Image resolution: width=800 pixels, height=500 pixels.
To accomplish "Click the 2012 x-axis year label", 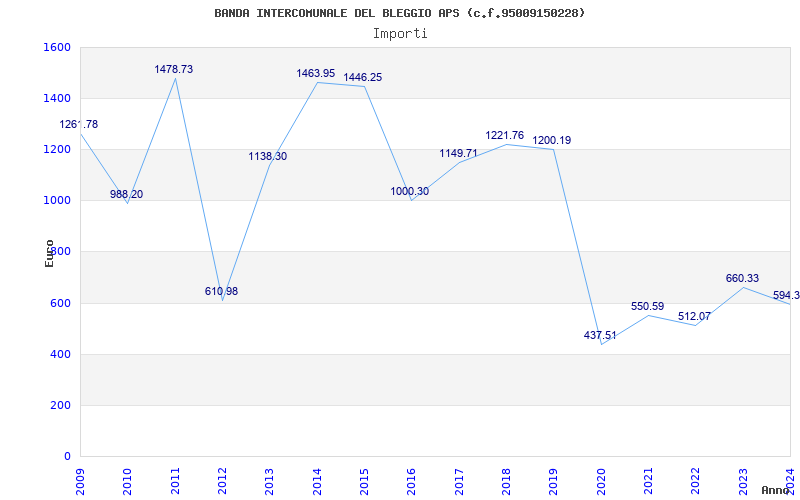I will point(222,482).
